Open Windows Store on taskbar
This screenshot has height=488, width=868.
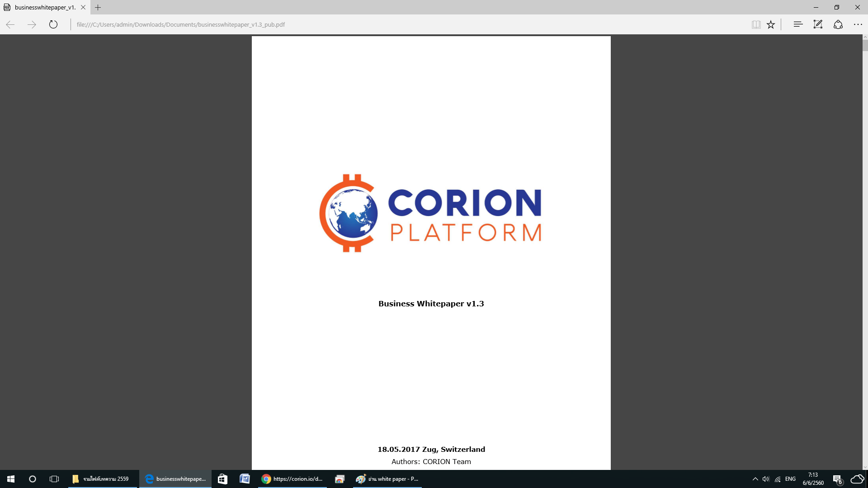click(222, 479)
